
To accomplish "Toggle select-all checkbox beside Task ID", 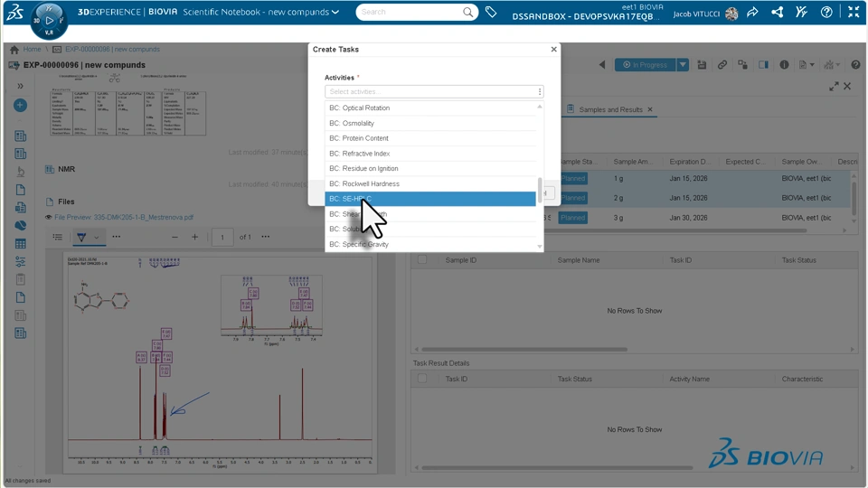I will coord(422,379).
